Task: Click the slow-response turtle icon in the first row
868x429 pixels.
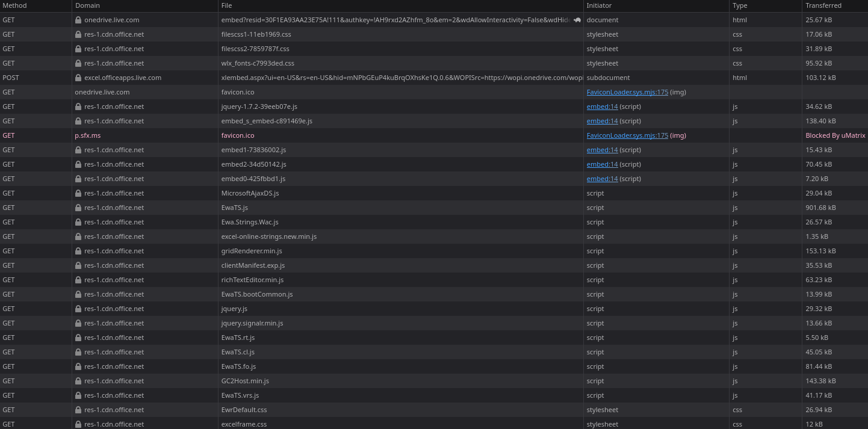Action: click(x=577, y=20)
